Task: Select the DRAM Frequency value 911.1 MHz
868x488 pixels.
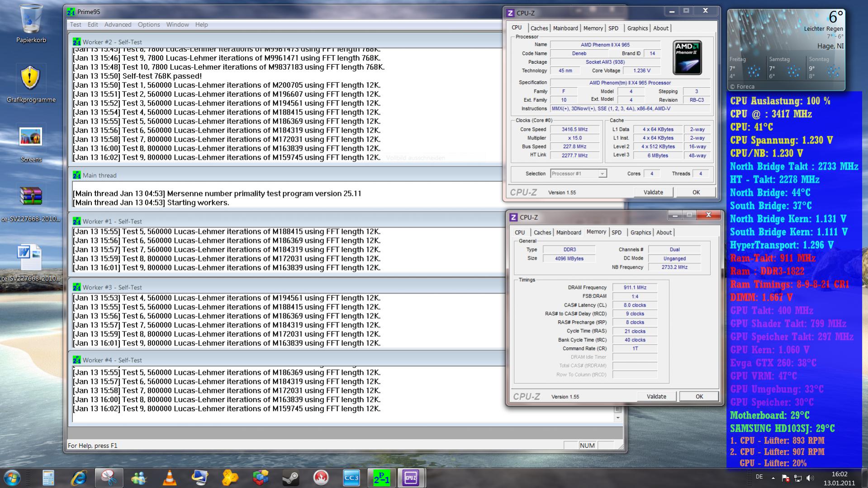Action: coord(635,288)
